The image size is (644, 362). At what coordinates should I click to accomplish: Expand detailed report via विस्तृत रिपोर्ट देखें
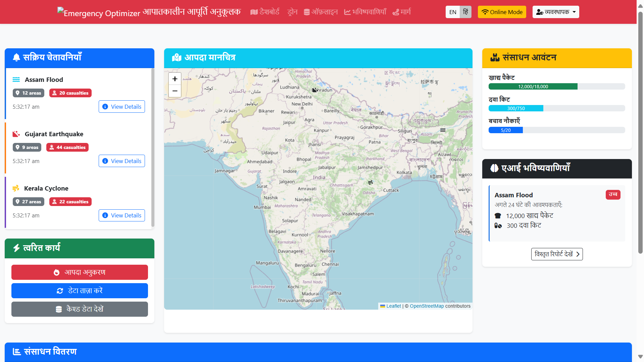pyautogui.click(x=557, y=254)
